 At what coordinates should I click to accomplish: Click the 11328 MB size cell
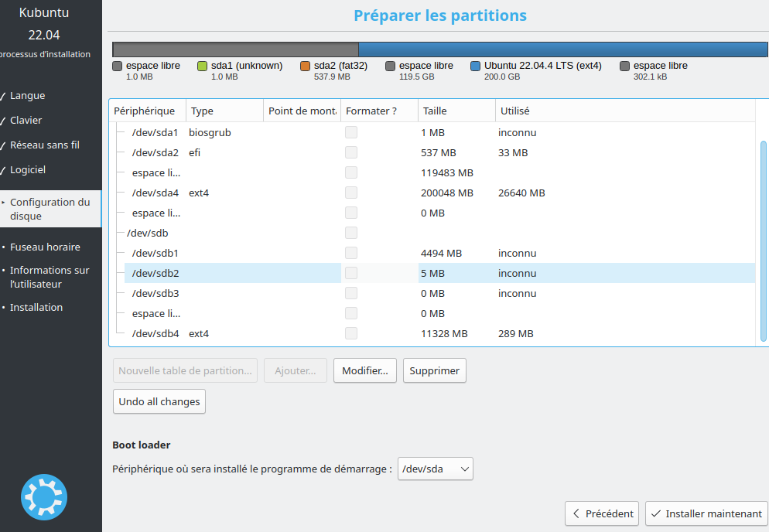click(x=444, y=333)
